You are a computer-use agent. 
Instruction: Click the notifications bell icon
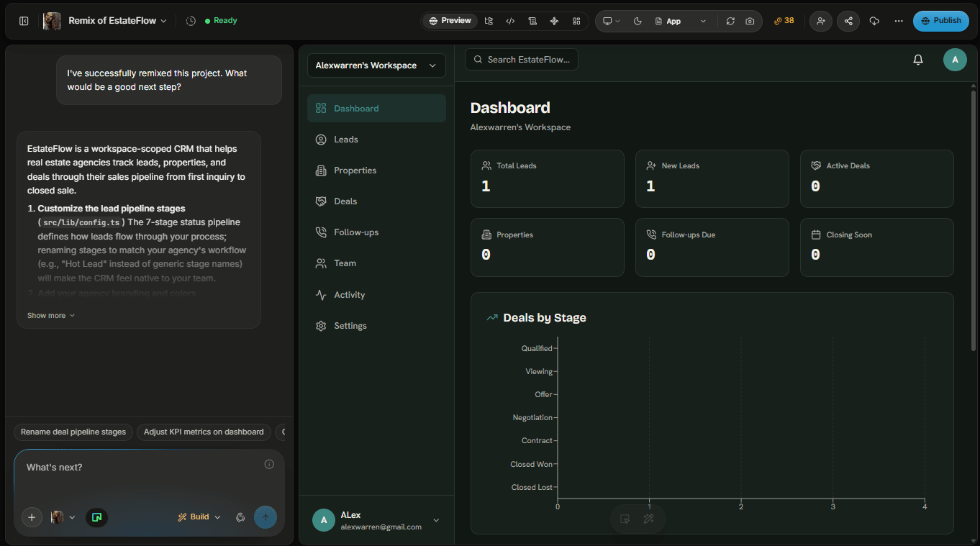pyautogui.click(x=918, y=60)
